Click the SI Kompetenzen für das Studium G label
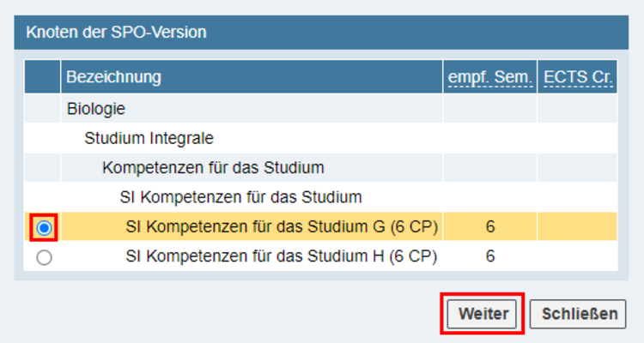Image resolution: width=644 pixels, height=343 pixels. [282, 226]
